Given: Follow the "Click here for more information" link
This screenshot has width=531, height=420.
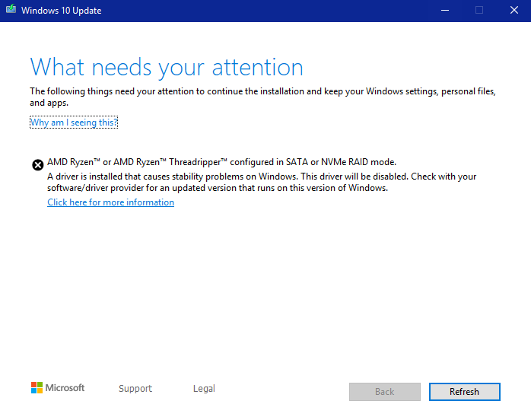Looking at the screenshot, I should click(x=110, y=202).
